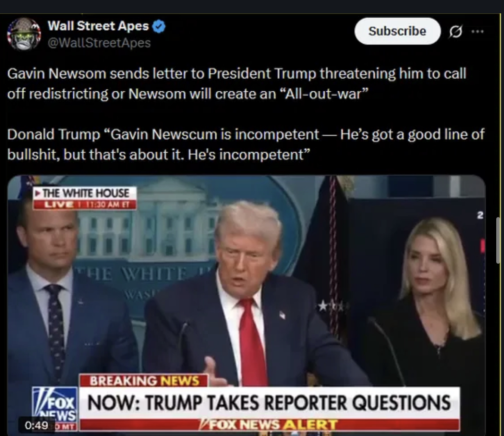Open the three-dot more options menu

click(477, 31)
